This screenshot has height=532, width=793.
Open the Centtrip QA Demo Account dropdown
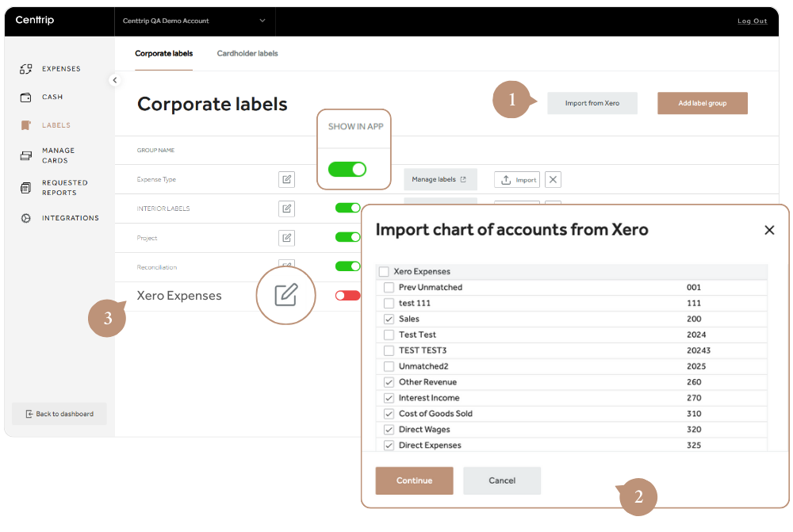[x=194, y=21]
